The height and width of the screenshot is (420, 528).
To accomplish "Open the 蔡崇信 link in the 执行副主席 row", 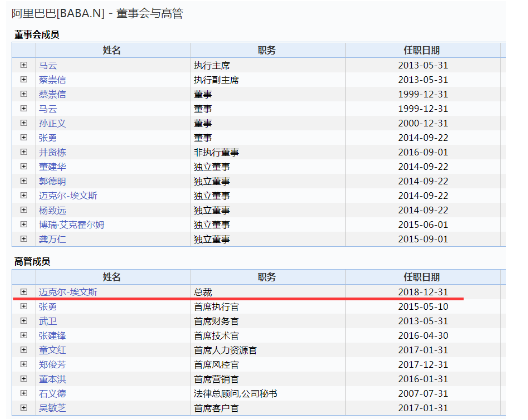I will [x=52, y=80].
